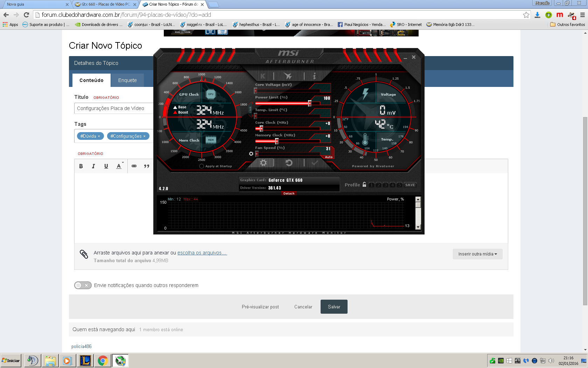Click the SAVE profile button
The image size is (588, 368).
[410, 185]
